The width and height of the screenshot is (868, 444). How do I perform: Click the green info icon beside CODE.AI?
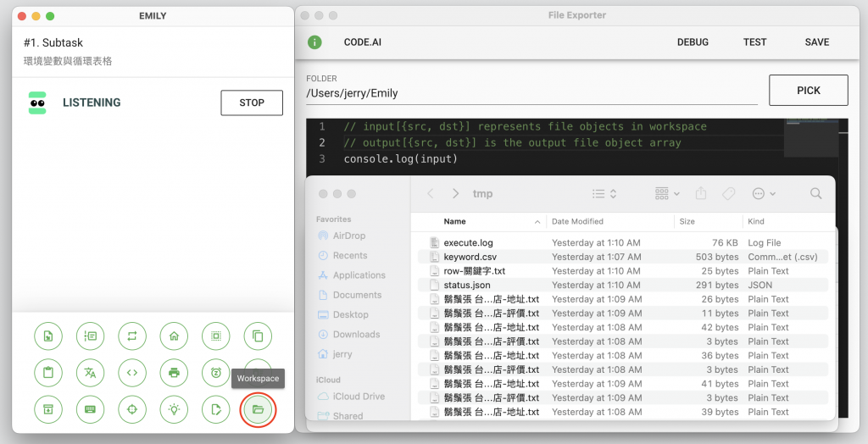pyautogui.click(x=314, y=42)
